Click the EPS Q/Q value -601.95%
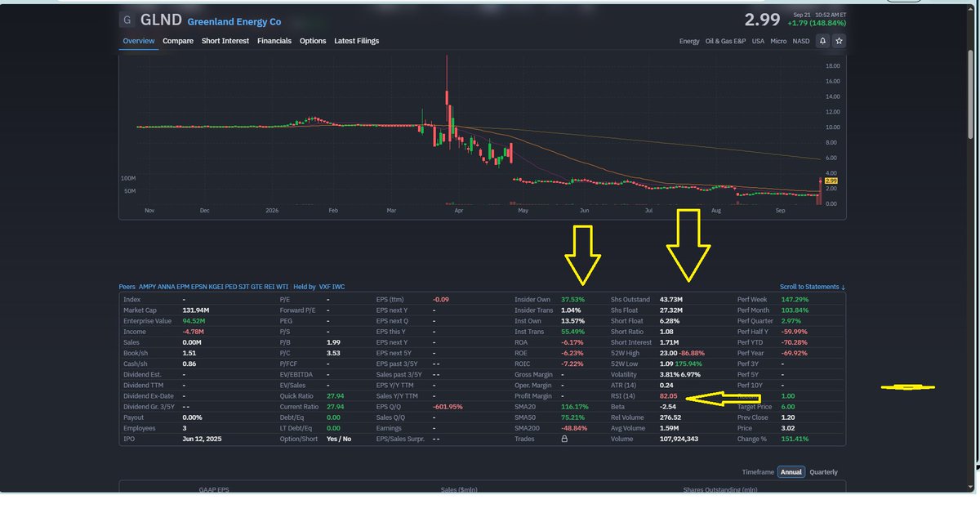This screenshot has width=980, height=531. [448, 407]
